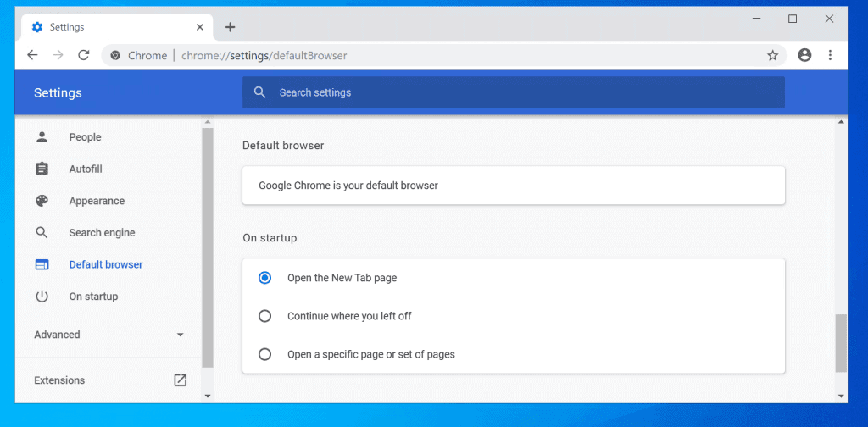This screenshot has width=868, height=427.
Task: Open a new tab with the plus button
Action: tap(231, 27)
